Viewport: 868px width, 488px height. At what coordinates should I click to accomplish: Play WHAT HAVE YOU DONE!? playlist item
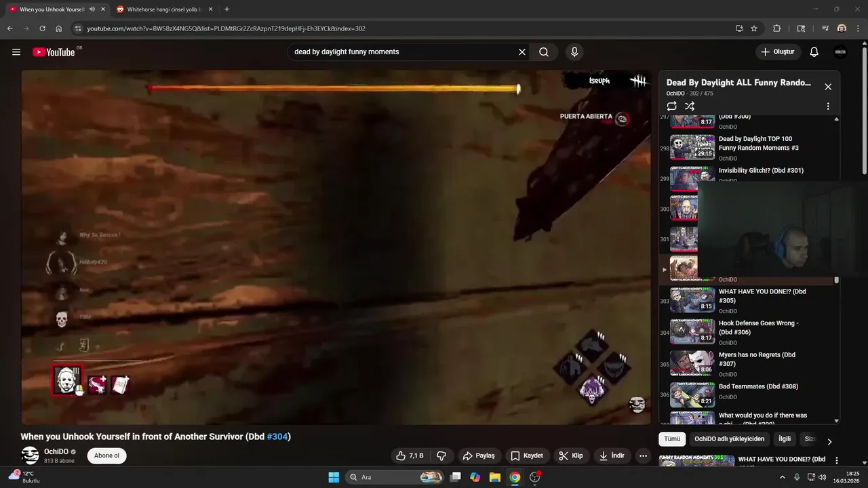(x=746, y=300)
